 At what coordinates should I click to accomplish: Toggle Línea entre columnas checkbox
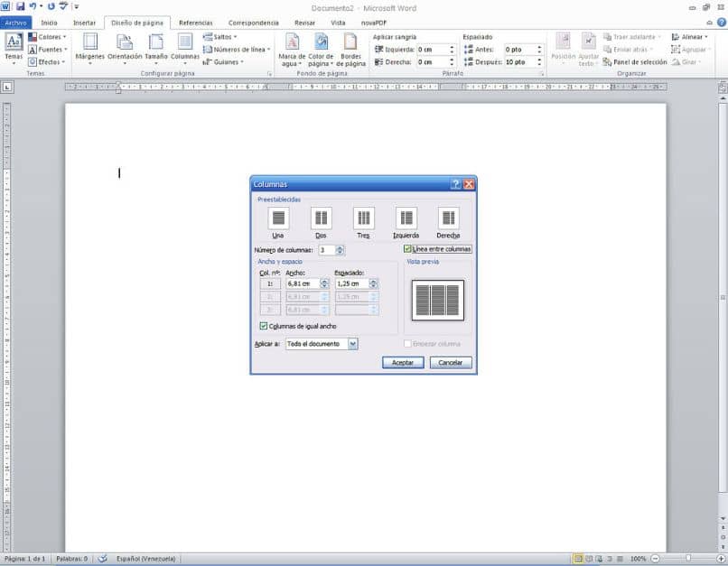point(407,249)
